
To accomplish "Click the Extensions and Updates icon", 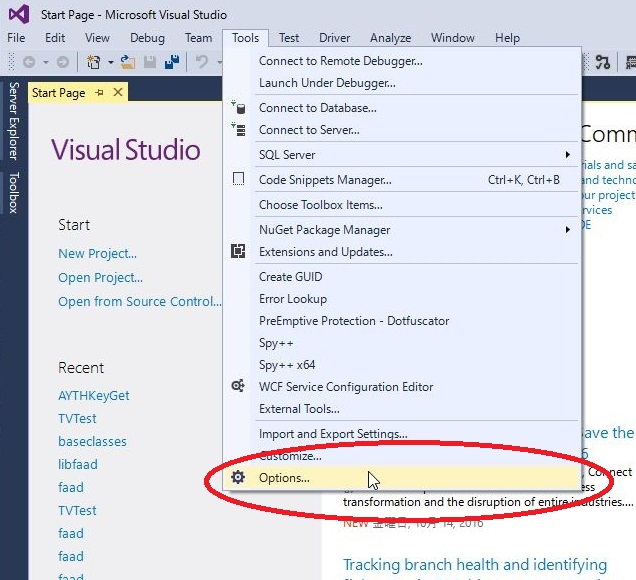I will click(238, 251).
